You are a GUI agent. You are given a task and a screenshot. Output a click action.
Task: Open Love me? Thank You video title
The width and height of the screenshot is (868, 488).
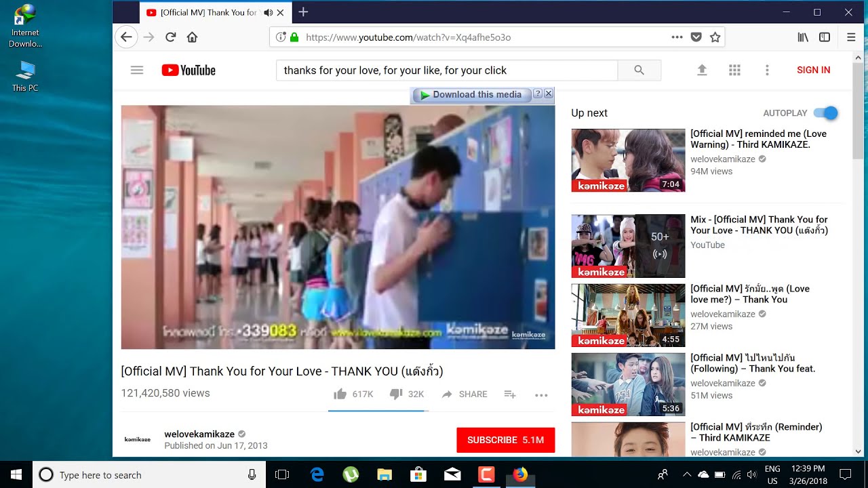[x=750, y=294]
